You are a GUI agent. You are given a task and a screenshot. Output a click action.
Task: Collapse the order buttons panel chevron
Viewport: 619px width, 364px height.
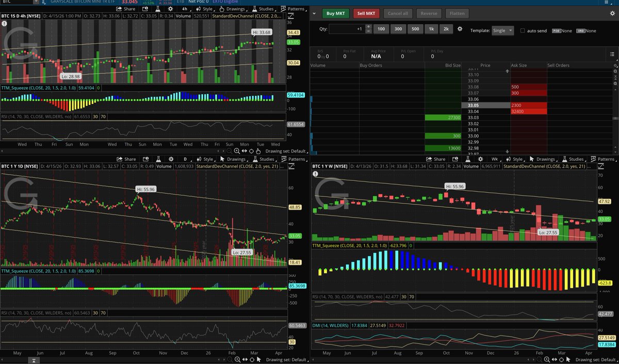point(314,13)
